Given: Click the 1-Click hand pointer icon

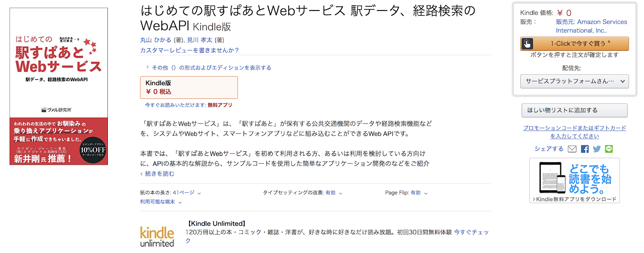Looking at the screenshot, I should point(527,44).
